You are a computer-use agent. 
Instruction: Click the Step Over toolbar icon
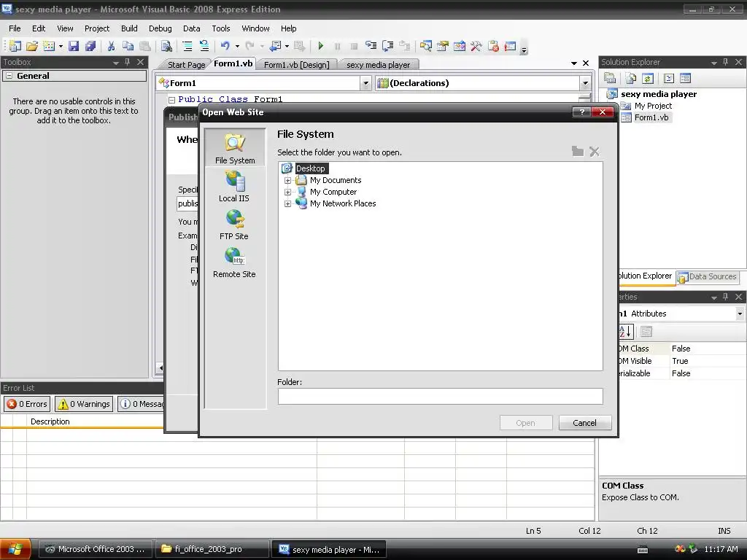tap(388, 46)
